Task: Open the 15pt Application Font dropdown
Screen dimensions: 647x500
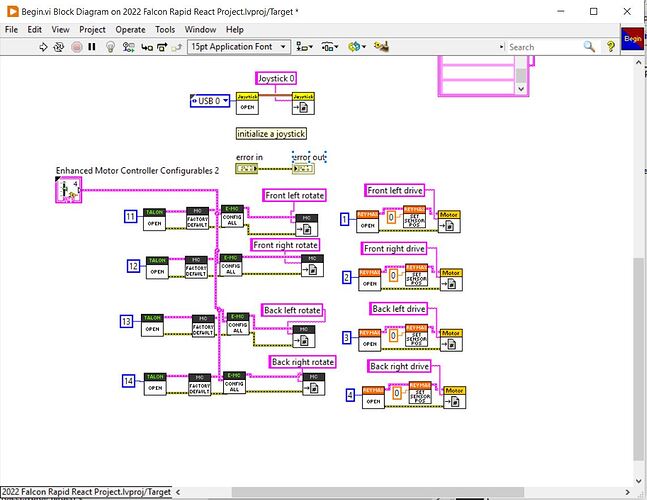Action: pos(239,47)
